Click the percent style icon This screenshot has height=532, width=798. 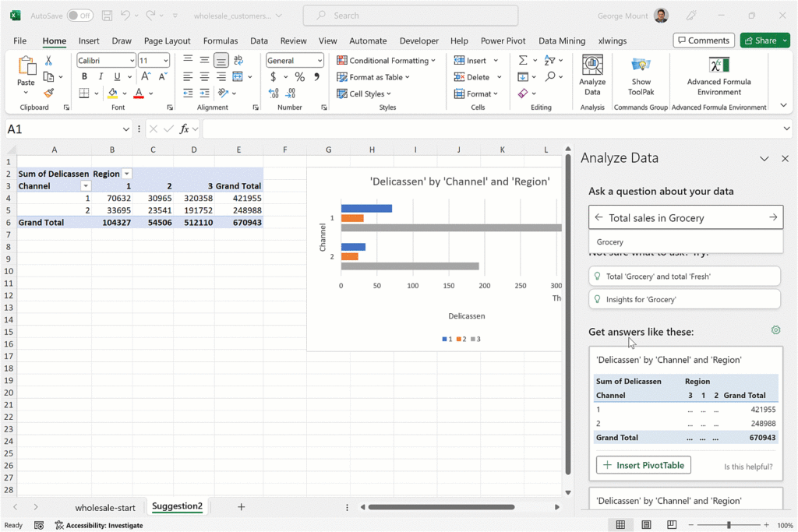click(299, 77)
